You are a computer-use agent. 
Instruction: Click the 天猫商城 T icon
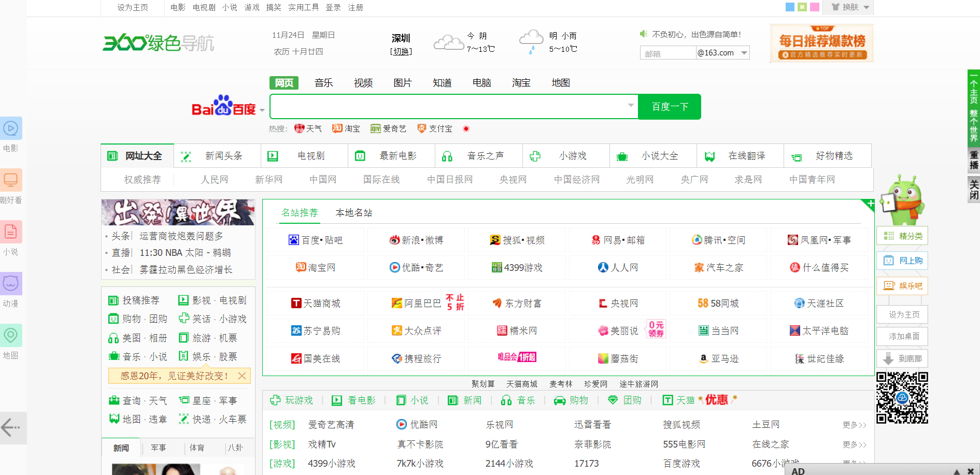296,303
